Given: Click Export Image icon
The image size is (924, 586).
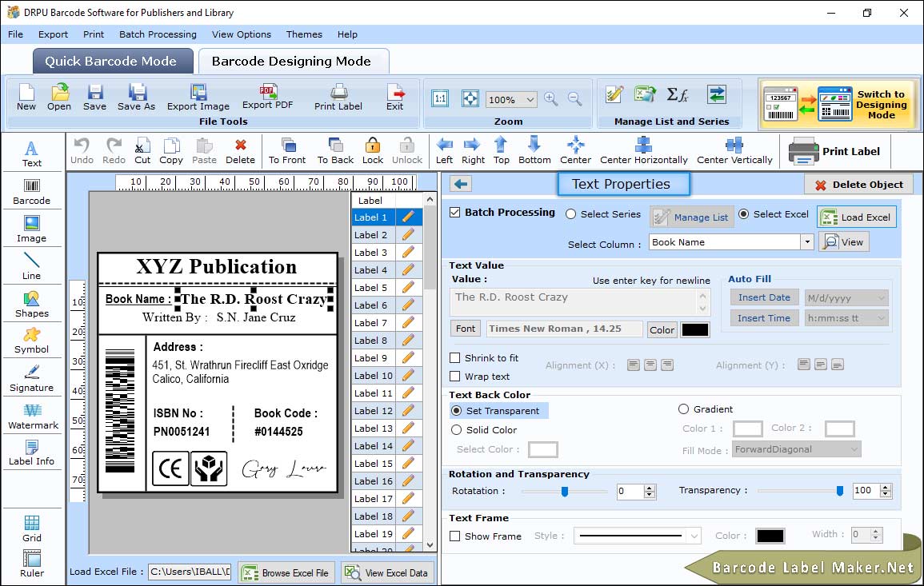Looking at the screenshot, I should 198,98.
